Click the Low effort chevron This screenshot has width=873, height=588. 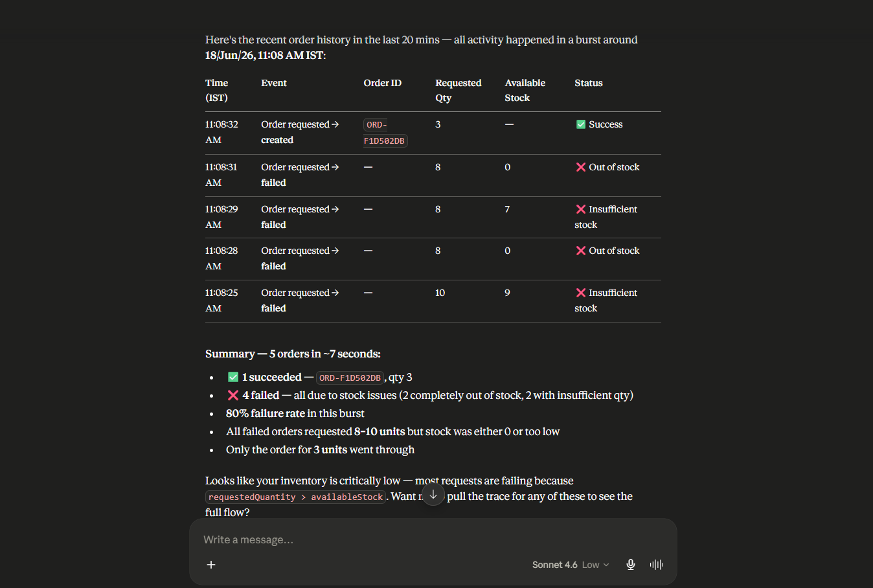tap(606, 565)
